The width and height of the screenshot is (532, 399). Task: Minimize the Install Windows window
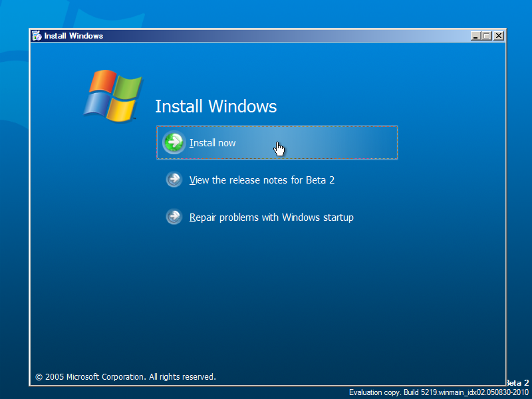coord(475,36)
